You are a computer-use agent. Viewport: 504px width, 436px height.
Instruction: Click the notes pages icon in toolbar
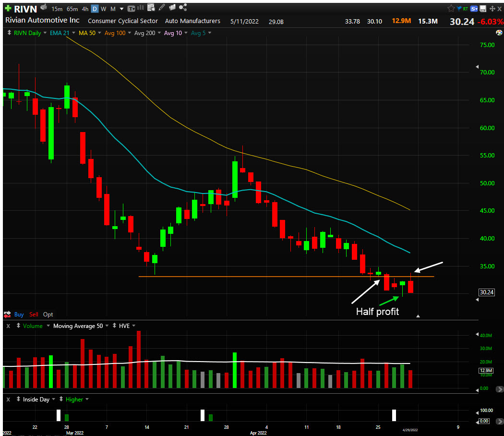point(172,7)
